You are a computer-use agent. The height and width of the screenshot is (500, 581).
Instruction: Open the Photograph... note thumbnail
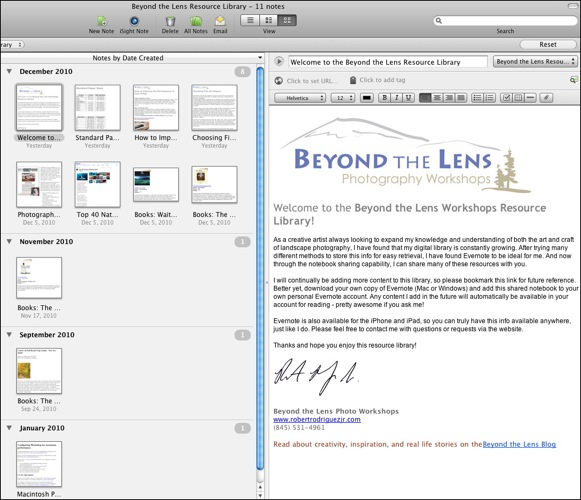click(x=39, y=184)
